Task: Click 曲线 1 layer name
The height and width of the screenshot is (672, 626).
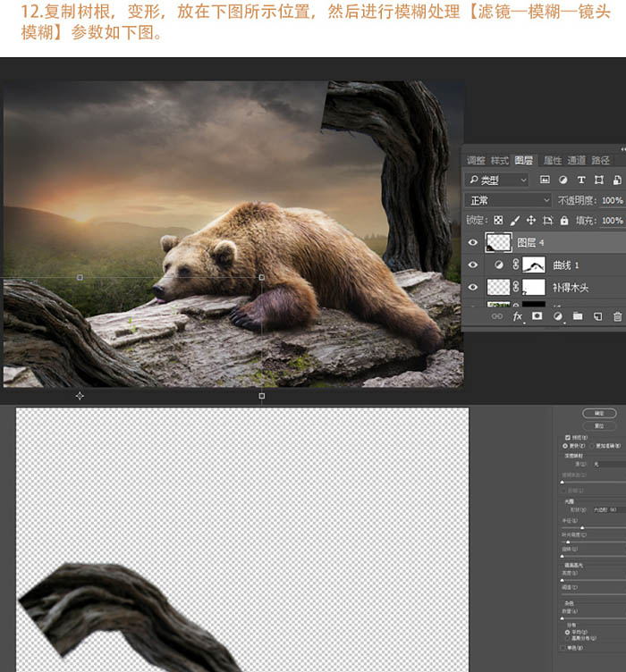Action: 565,265
